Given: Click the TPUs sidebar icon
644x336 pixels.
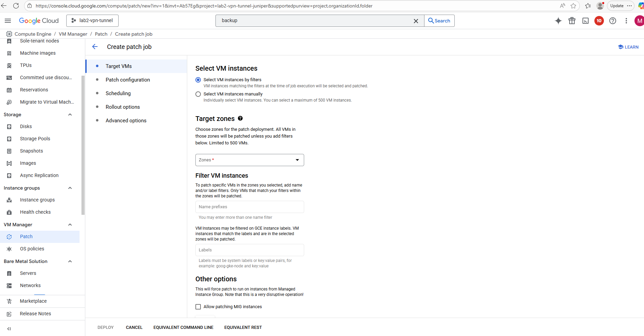Looking at the screenshot, I should click(x=9, y=66).
